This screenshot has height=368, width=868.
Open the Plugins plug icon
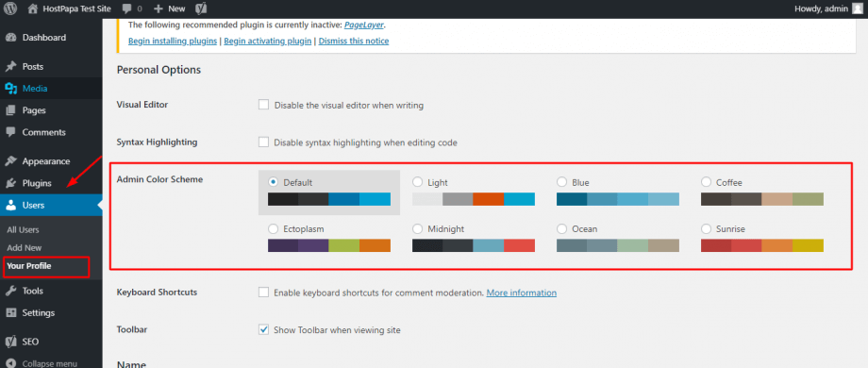pos(10,183)
